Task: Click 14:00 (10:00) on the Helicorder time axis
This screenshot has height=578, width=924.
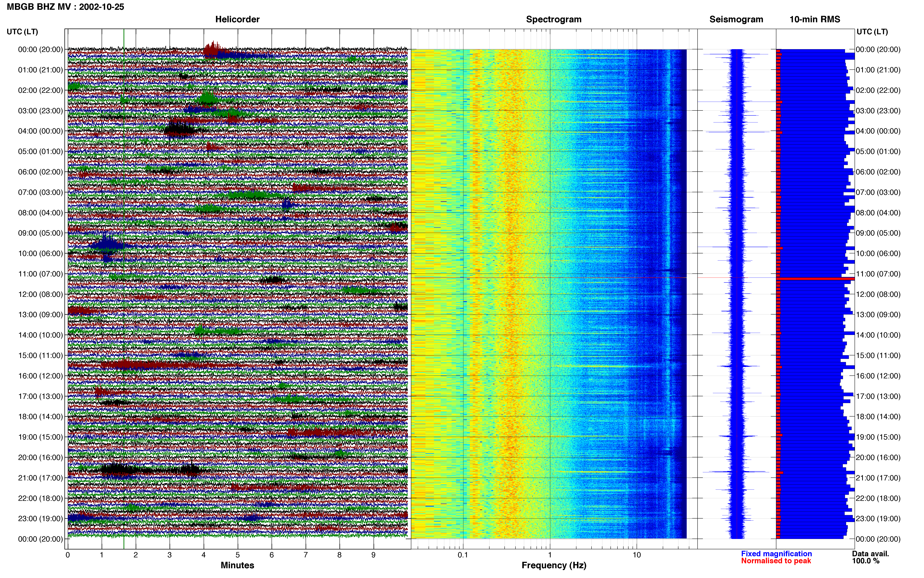Action: 41,335
